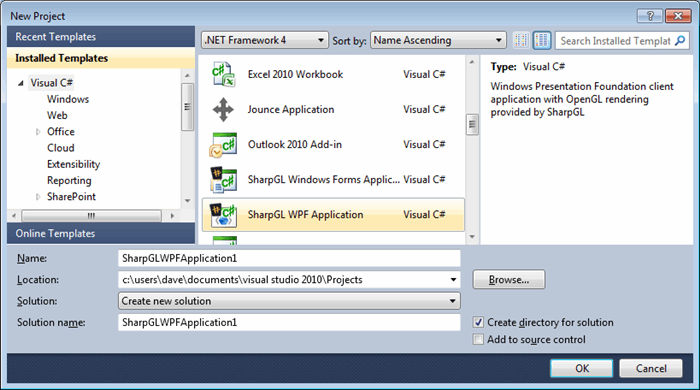Click the category tree horizontal scrollbar thumb

(x=92, y=216)
